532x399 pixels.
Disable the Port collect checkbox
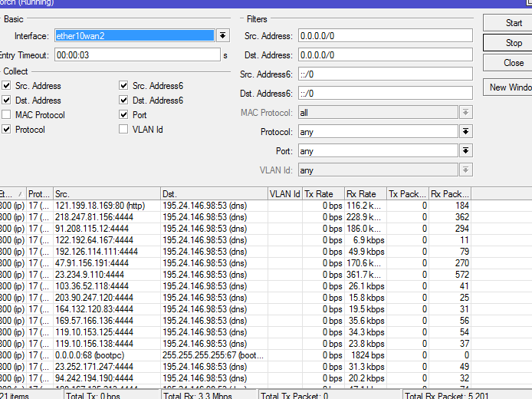pos(124,115)
